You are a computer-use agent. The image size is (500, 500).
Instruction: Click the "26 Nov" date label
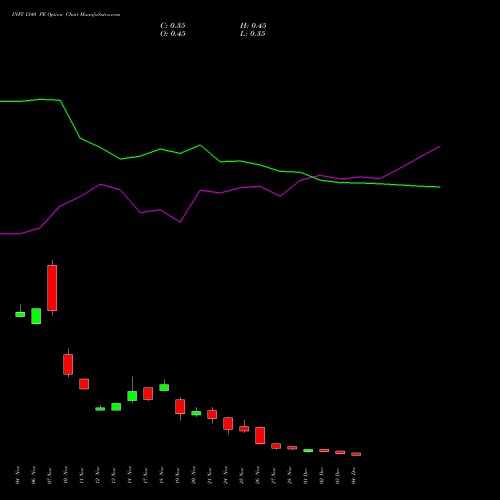(258, 475)
